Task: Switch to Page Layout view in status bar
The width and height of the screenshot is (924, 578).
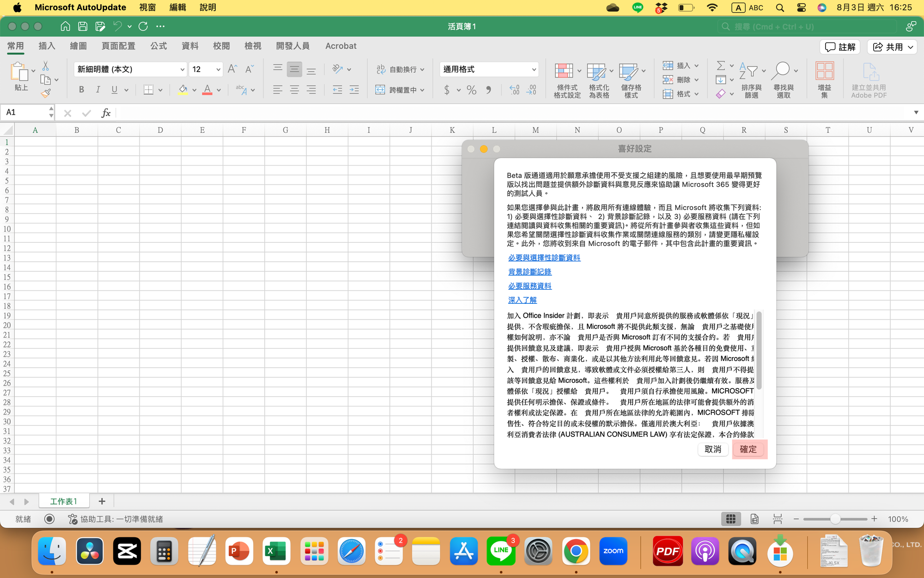Action: coord(754,519)
